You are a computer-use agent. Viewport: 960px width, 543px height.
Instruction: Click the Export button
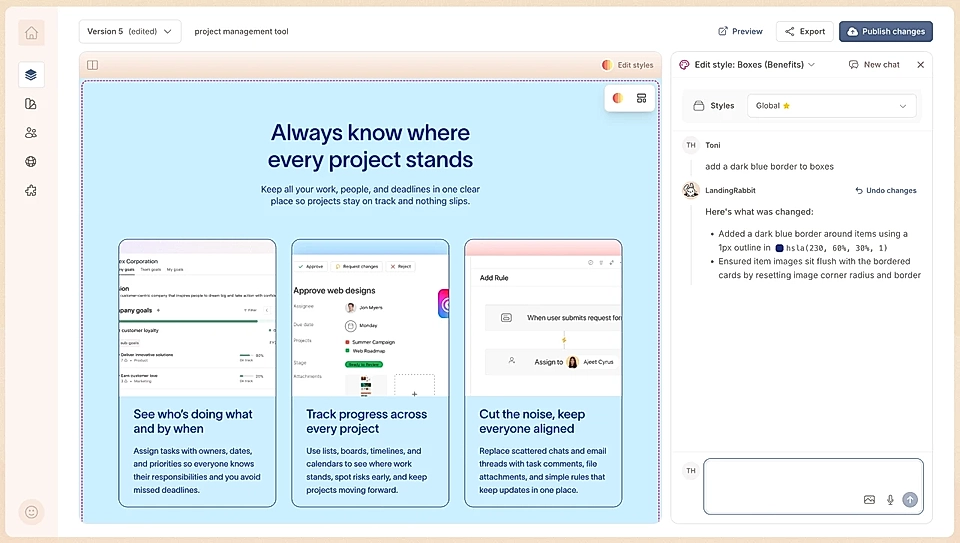804,31
